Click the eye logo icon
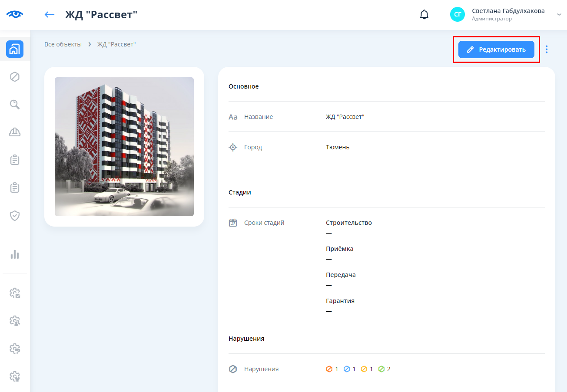The image size is (567, 392). [15, 14]
